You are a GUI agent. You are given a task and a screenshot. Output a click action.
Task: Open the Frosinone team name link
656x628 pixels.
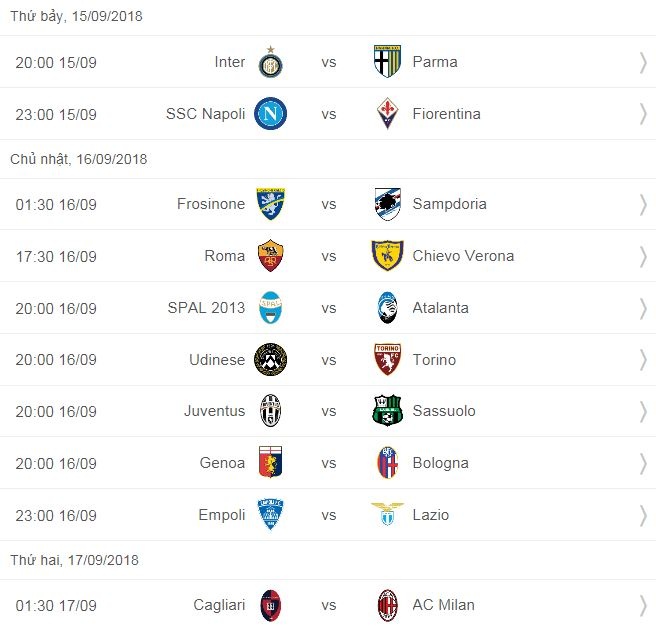211,204
